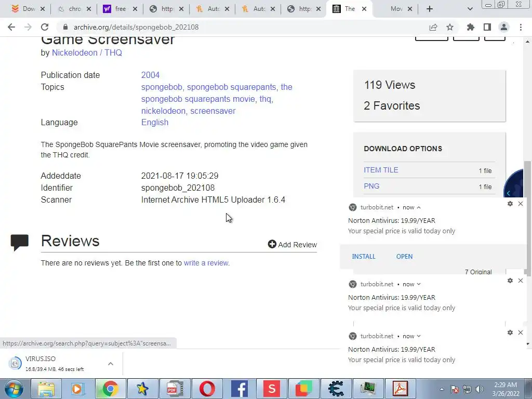Open settings gear of second turbobit.net notification
Screen dimensions: 532x399
[x=510, y=281]
